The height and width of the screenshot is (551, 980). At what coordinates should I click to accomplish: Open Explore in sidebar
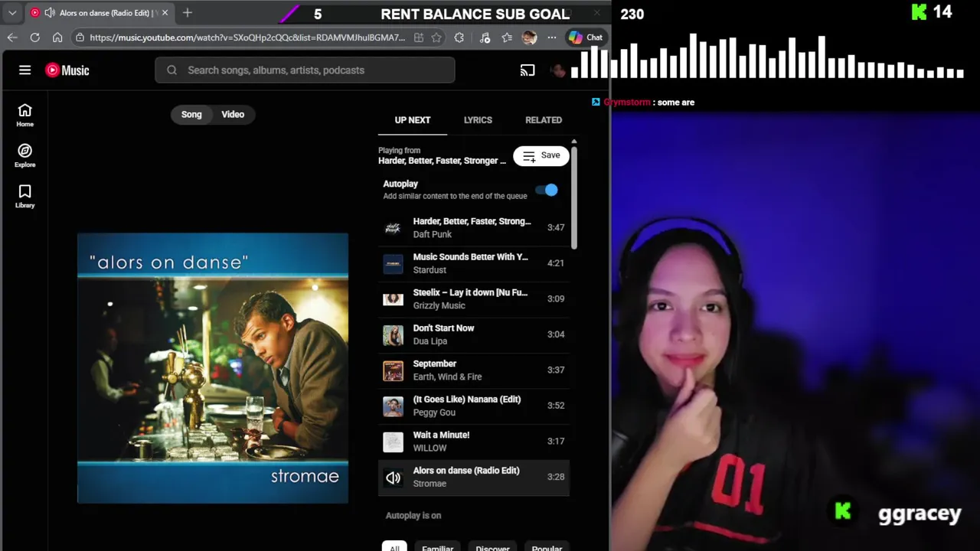click(24, 156)
